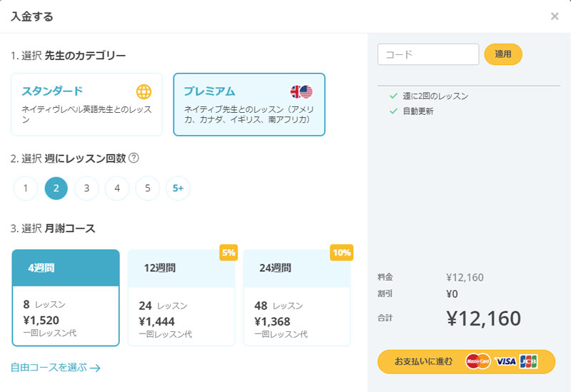Click the checkmark beside 自動更新
The width and height of the screenshot is (571, 392).
393,111
